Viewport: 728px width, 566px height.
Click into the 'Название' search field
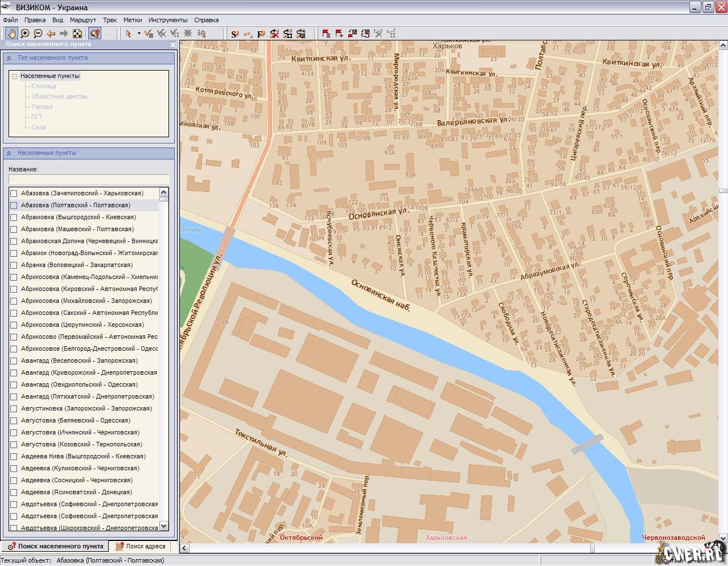pos(89,179)
